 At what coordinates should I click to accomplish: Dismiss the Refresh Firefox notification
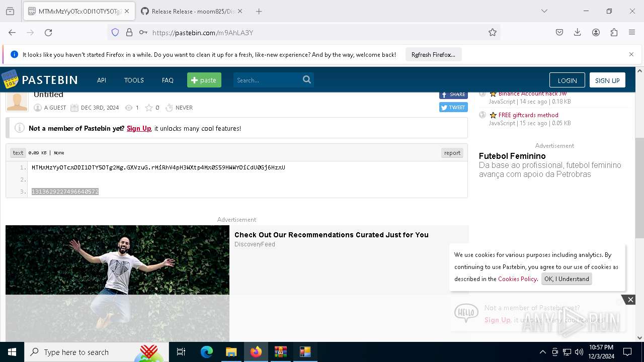[631, 54]
